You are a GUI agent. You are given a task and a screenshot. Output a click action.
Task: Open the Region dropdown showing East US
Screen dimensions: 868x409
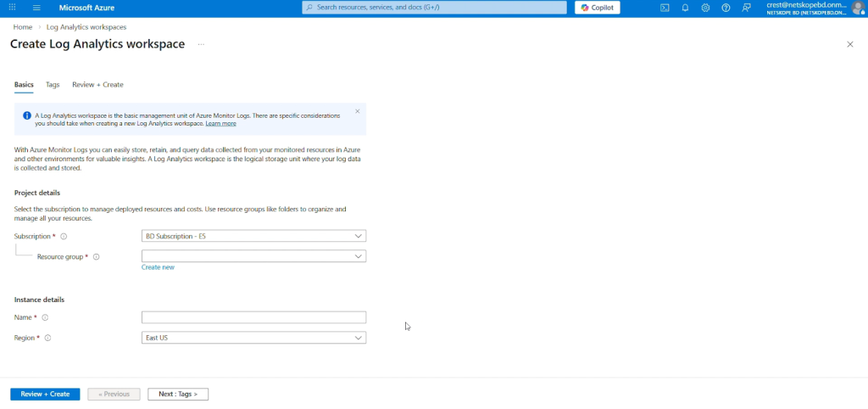pyautogui.click(x=253, y=338)
